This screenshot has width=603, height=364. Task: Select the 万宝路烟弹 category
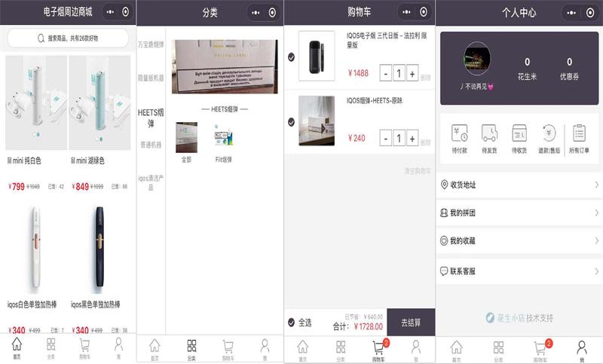point(151,45)
